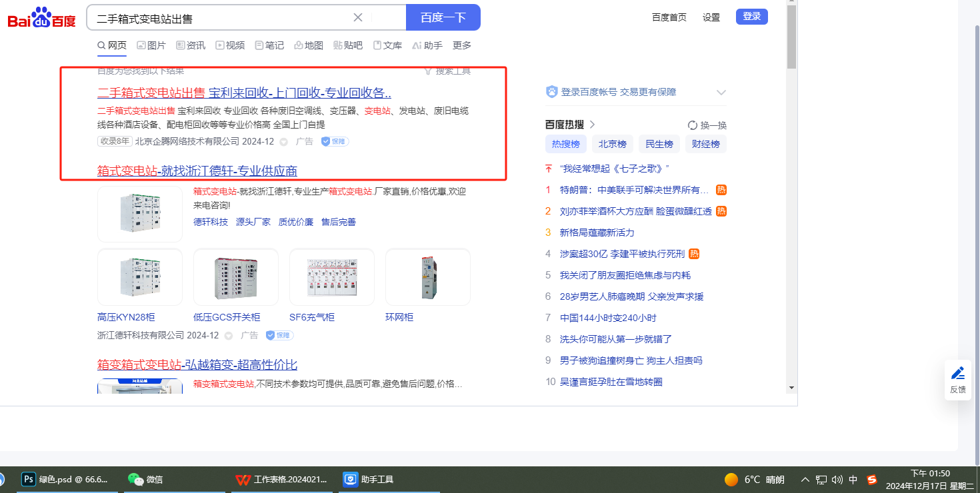The width and height of the screenshot is (980, 493).
Task: Select the 热搜榜 hot list tab
Action: tap(566, 144)
